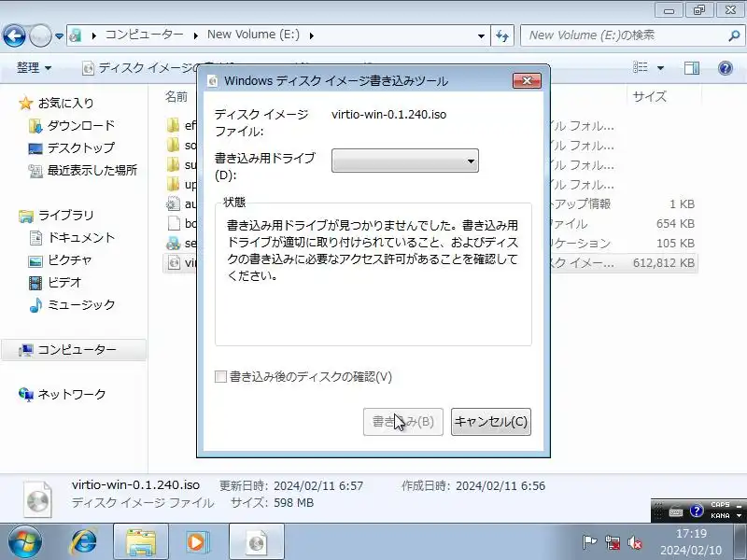
Task: Sort by the 名前 column header
Action: (x=176, y=97)
